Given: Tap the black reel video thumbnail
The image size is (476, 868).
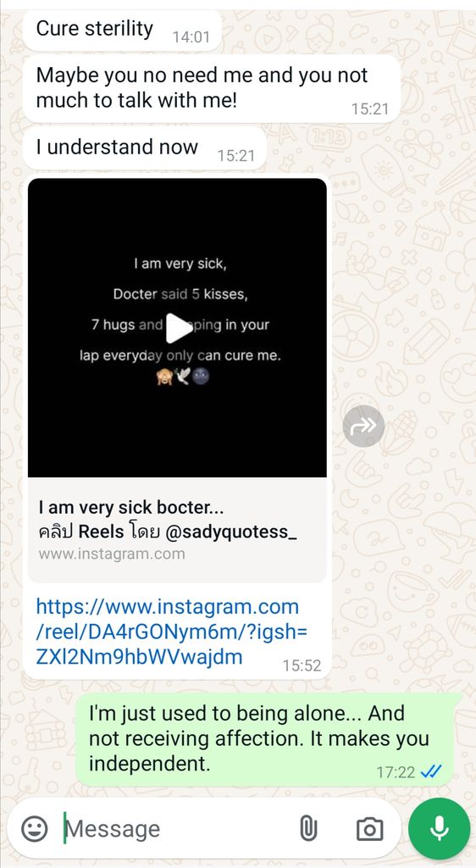Looking at the screenshot, I should click(x=177, y=327).
